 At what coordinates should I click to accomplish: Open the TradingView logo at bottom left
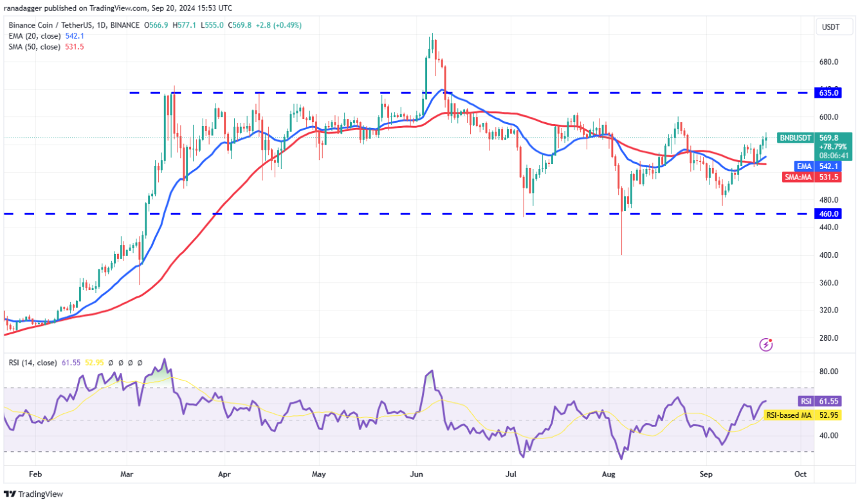34,494
